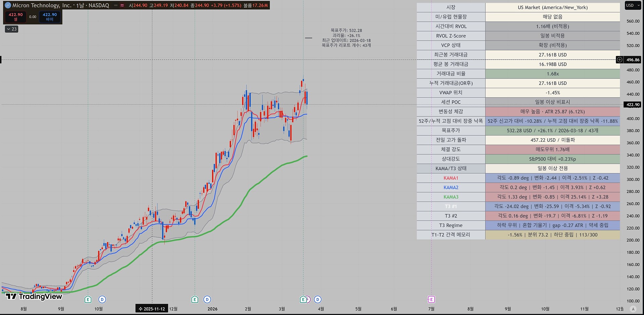
Task: Click the red KAMA1 label
Action: (x=451, y=178)
